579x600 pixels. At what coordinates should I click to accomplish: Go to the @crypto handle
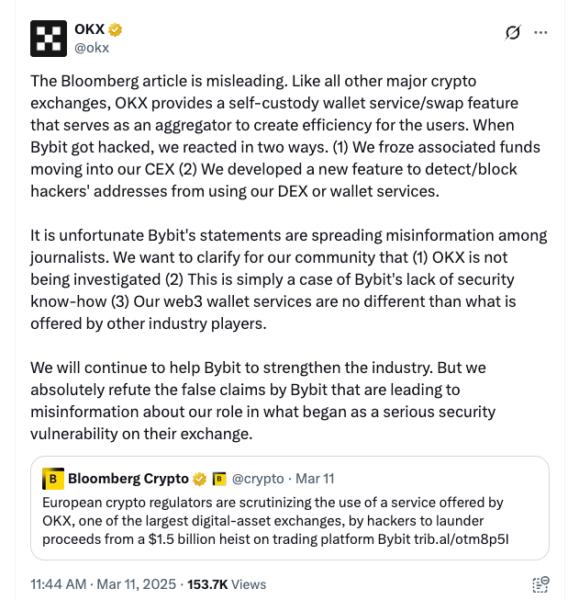click(x=258, y=479)
